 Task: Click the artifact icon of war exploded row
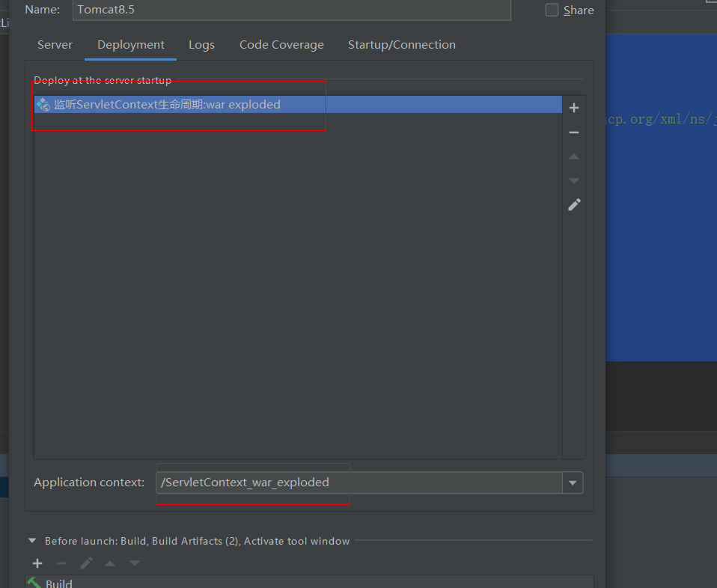43,105
